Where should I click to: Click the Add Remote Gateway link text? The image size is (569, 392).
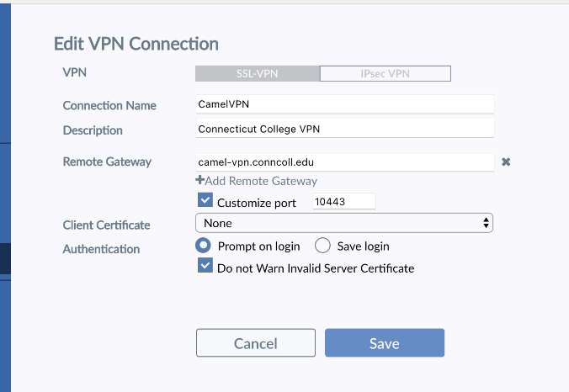point(260,181)
